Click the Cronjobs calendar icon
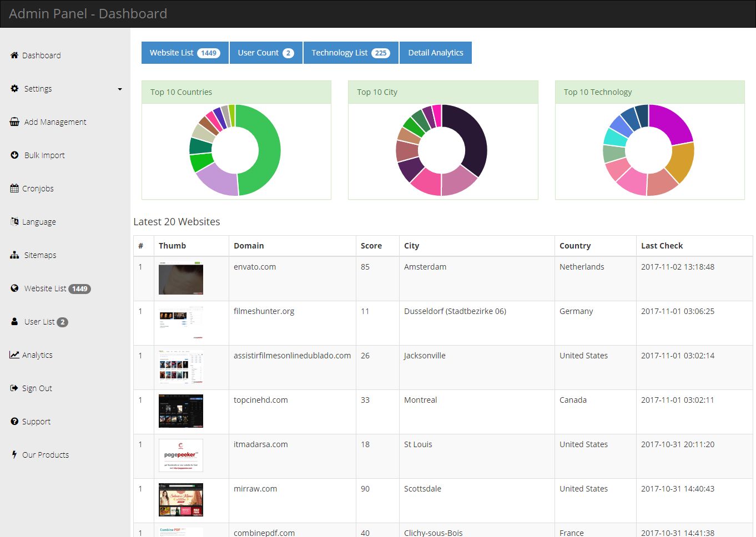 (14, 189)
